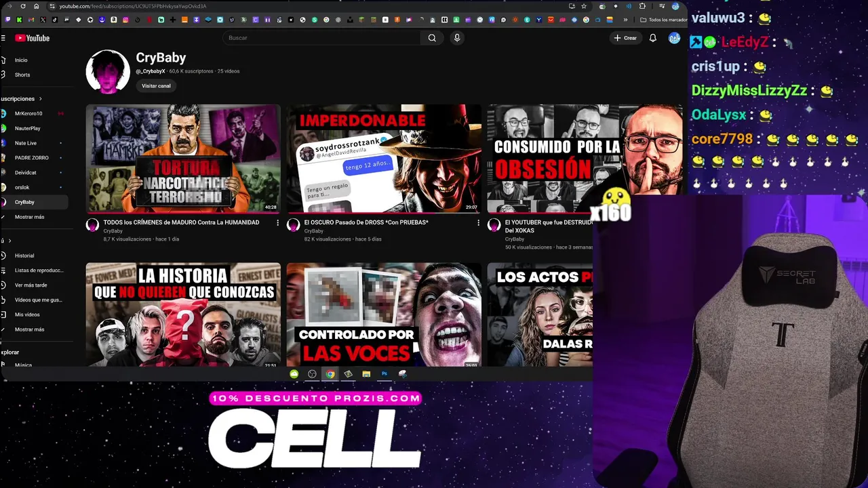
Task: Open Ver más tarde in sidebar
Action: point(31,285)
